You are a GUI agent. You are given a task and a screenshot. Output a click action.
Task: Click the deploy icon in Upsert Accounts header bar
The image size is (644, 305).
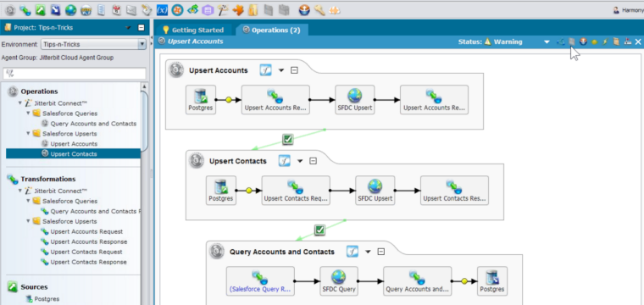(x=583, y=42)
